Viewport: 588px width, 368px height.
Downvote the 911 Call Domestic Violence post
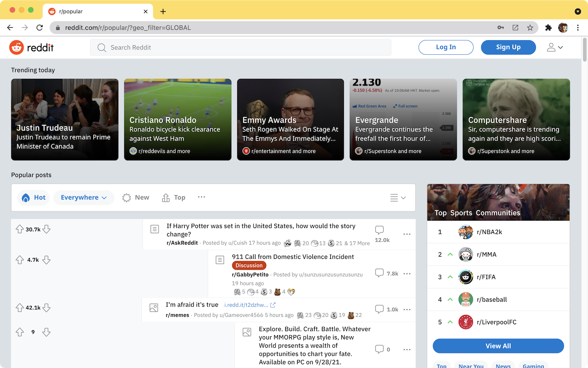coord(46,260)
